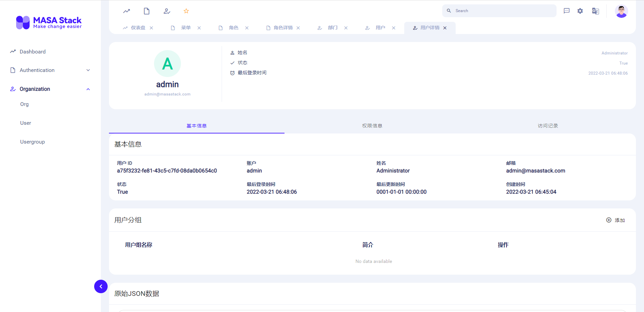Screen dimensions: 644x312
Task: Click the admin account value under 账户
Action: click(254, 171)
